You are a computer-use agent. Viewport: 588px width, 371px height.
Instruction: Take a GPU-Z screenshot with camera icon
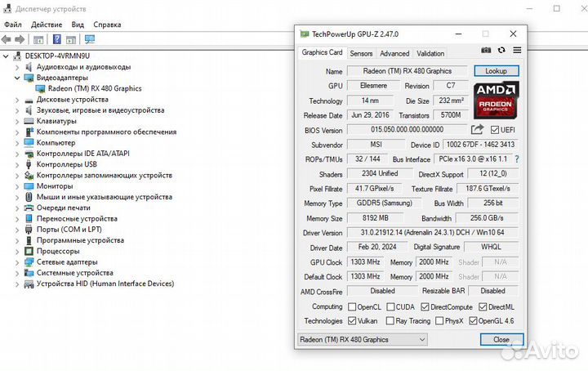point(486,50)
